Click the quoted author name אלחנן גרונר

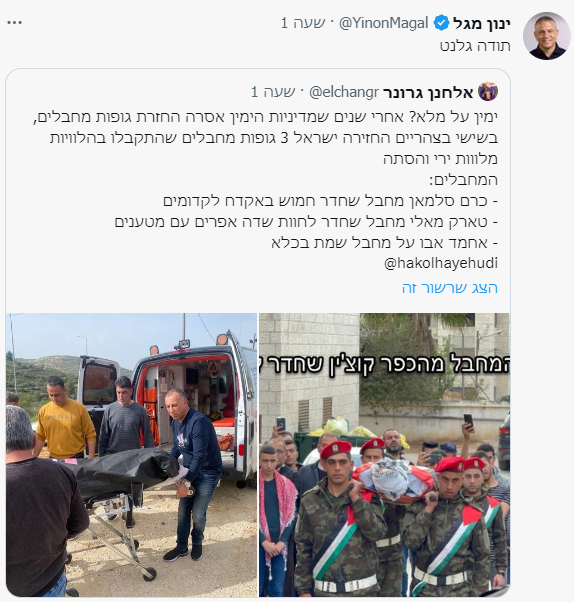(x=428, y=93)
